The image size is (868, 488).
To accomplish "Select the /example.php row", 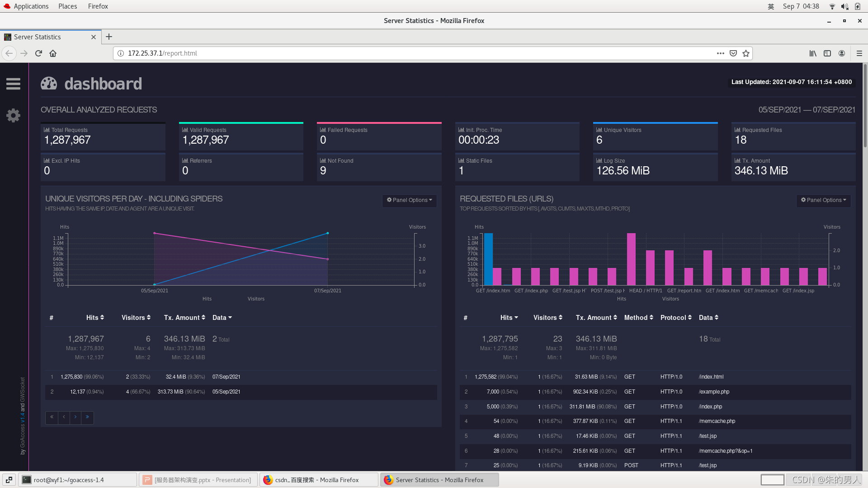I will (x=655, y=392).
